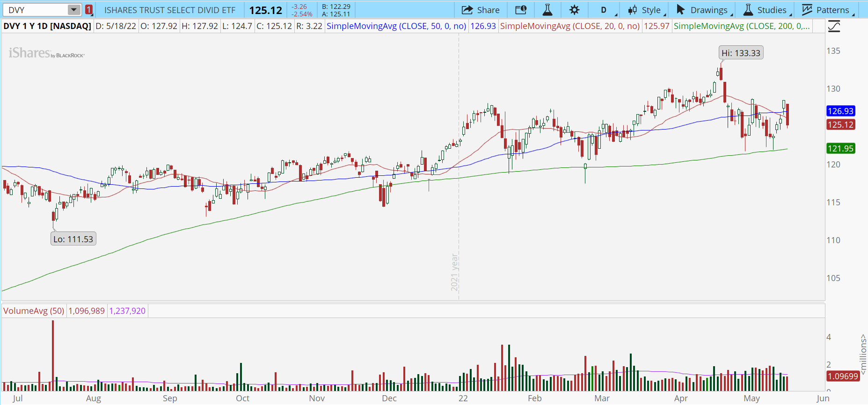The width and height of the screenshot is (868, 405).
Task: Click the red symbol link number 1 icon
Action: [x=89, y=10]
